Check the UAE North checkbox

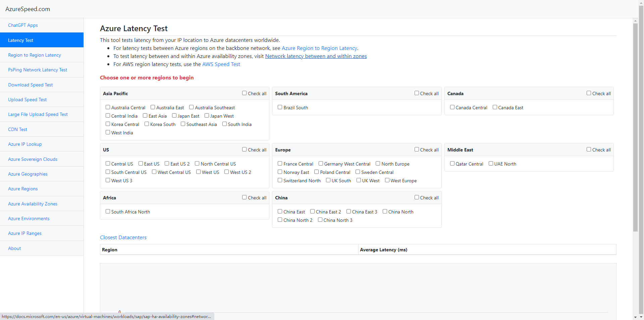pyautogui.click(x=491, y=164)
